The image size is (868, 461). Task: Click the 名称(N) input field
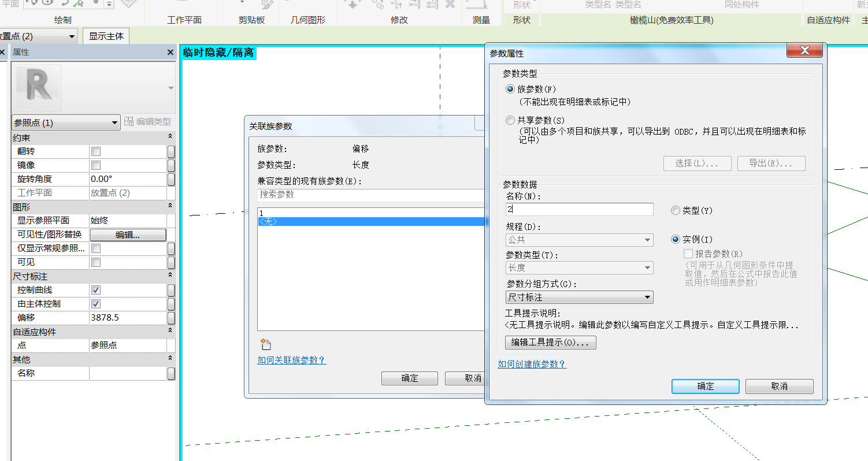coord(579,209)
